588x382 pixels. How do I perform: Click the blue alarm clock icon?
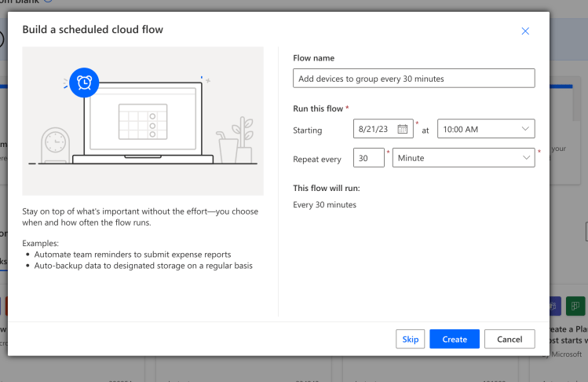click(x=83, y=83)
